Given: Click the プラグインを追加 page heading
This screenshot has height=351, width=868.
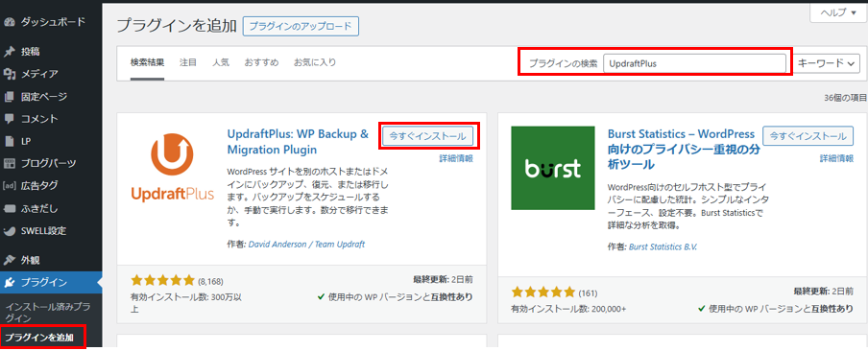Looking at the screenshot, I should point(177,26).
